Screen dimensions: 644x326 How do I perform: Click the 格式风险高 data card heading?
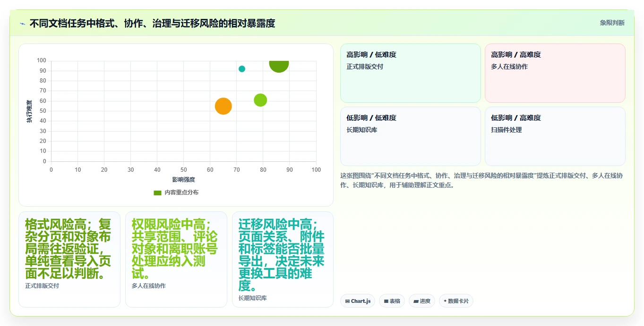(68, 249)
